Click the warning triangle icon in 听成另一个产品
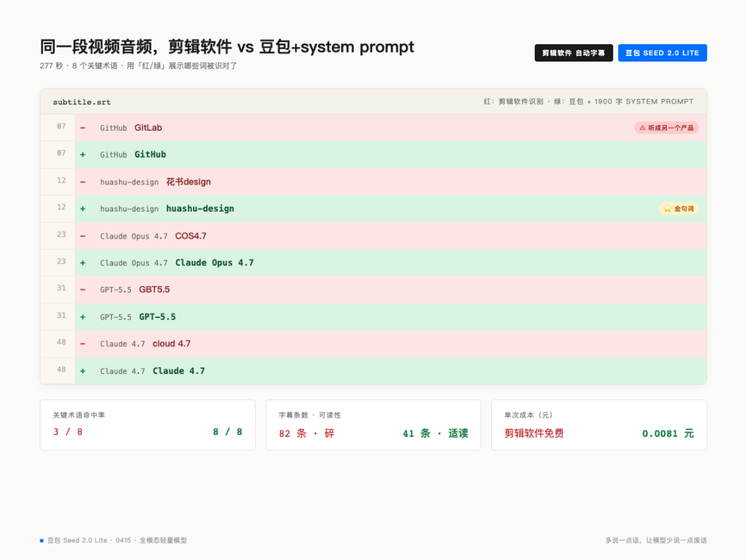Screen dimensions: 747x560 point(642,128)
